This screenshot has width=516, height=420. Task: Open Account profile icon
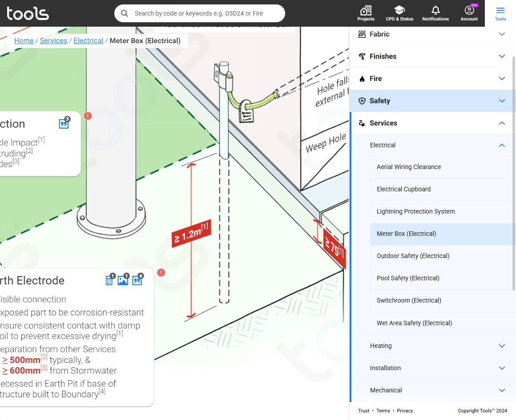(469, 10)
